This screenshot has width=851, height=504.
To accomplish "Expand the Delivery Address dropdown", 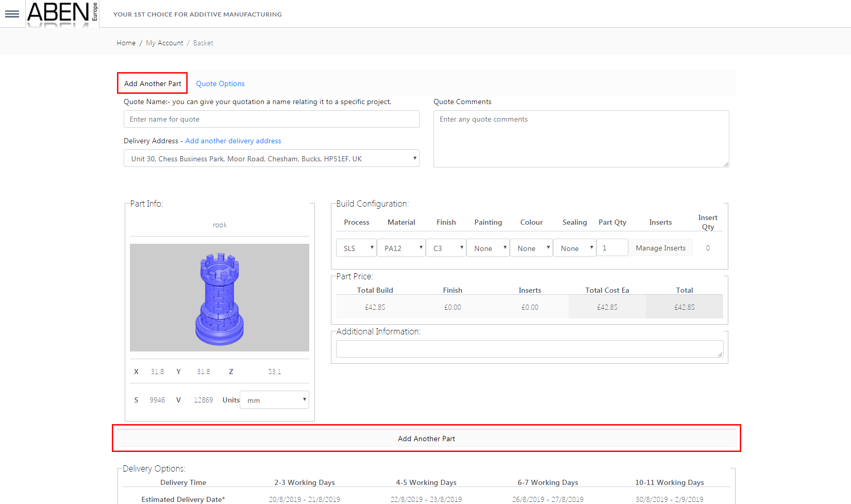I will click(x=271, y=159).
